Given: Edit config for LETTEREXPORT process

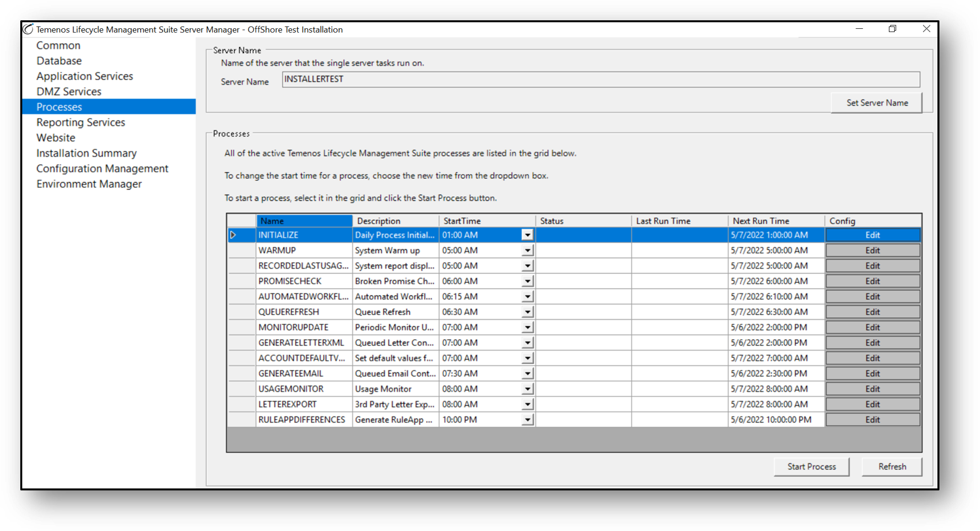Looking at the screenshot, I should 873,404.
